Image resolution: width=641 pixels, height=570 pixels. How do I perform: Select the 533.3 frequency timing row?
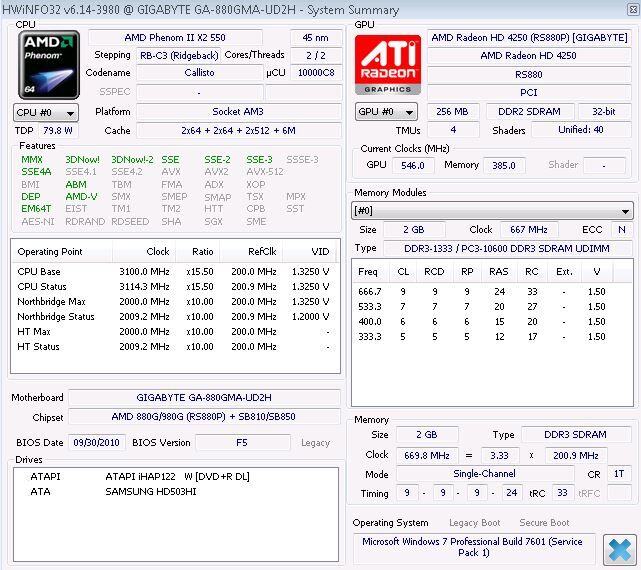point(492,307)
